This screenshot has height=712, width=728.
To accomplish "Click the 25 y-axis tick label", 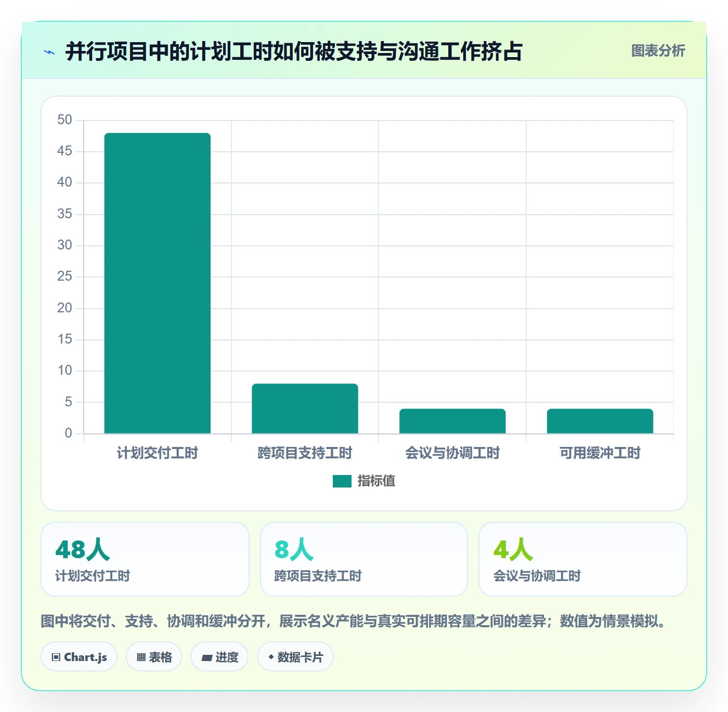I will tap(64, 276).
